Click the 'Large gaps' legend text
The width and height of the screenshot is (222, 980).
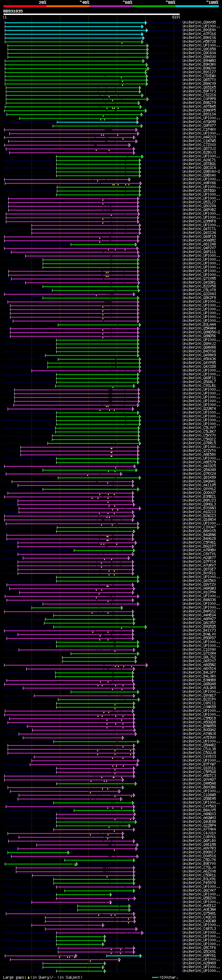coord(15,977)
